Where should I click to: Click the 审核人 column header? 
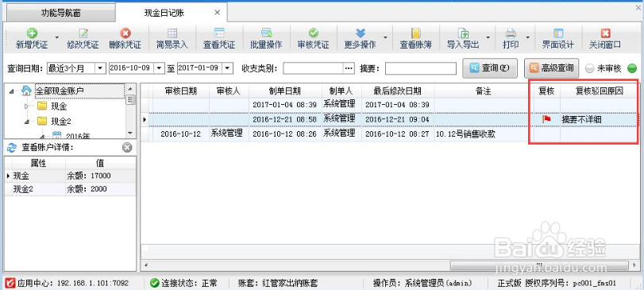point(229,91)
